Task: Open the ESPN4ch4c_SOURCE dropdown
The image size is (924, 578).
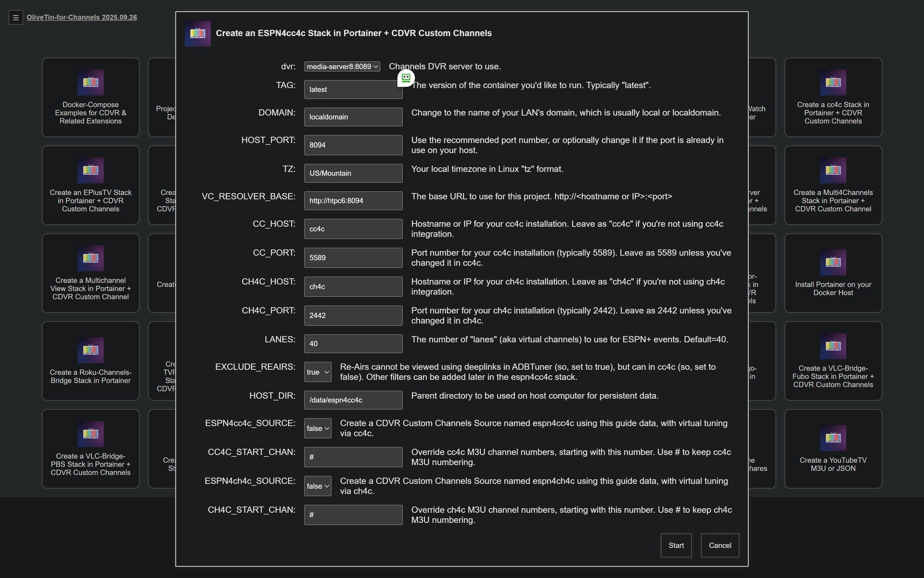Action: tap(318, 486)
